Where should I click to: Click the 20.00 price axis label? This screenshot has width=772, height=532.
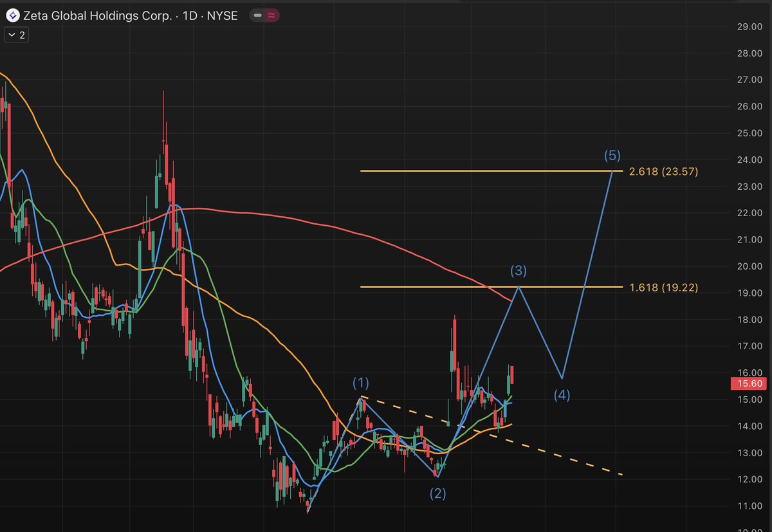[748, 266]
